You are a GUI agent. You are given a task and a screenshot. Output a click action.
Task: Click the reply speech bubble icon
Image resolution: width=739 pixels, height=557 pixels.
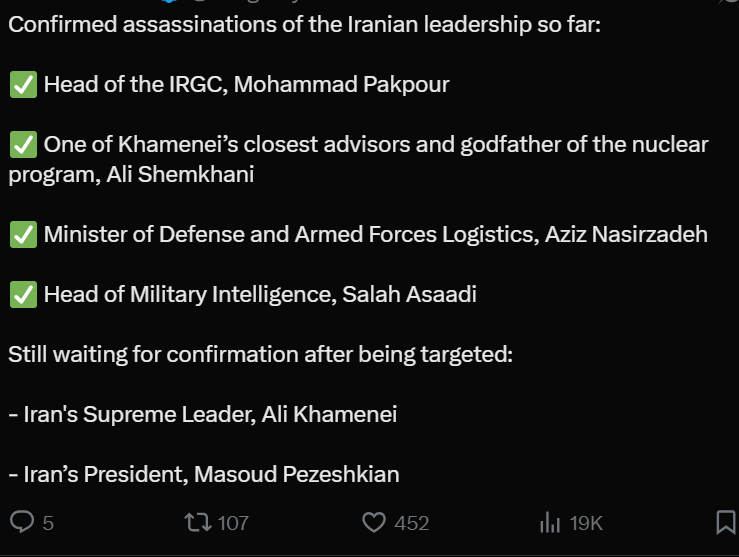coord(22,522)
